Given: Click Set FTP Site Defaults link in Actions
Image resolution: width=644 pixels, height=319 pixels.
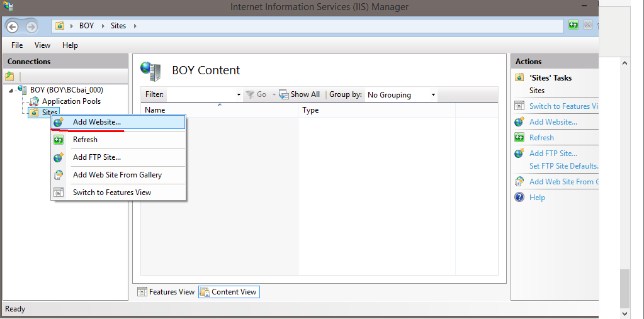Looking at the screenshot, I should pos(563,166).
